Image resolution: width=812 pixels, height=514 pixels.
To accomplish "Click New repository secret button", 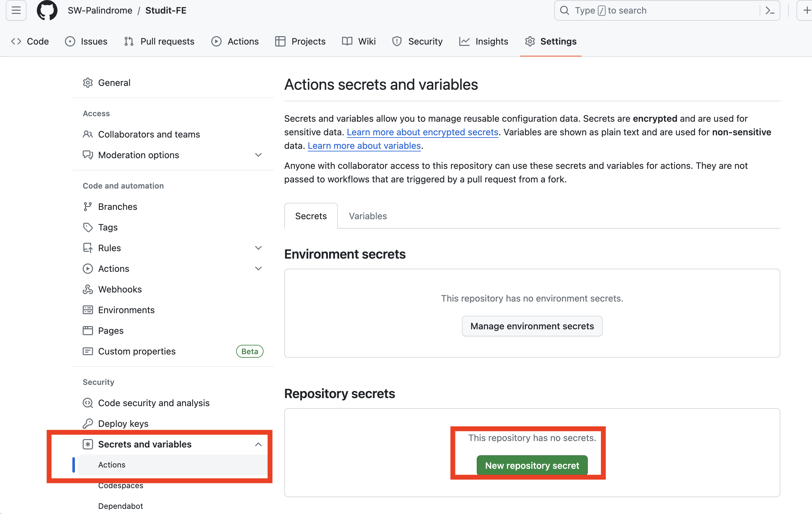I will pyautogui.click(x=532, y=465).
